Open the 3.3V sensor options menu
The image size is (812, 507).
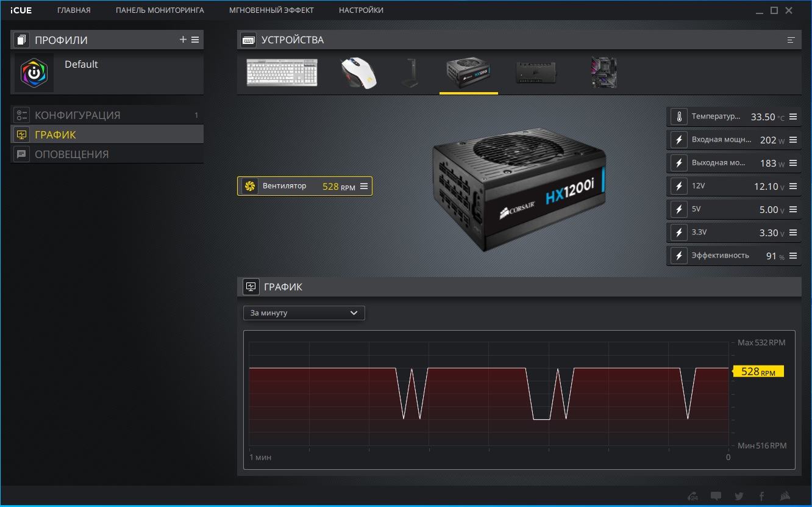[793, 232]
